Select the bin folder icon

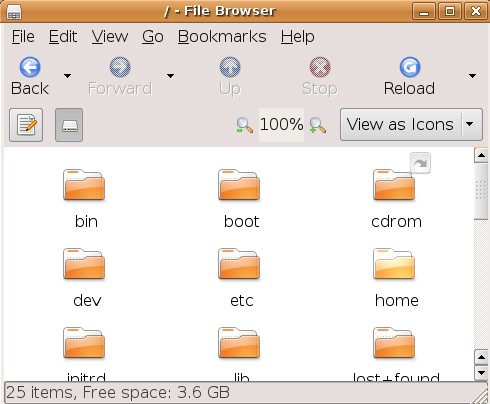coord(84,185)
